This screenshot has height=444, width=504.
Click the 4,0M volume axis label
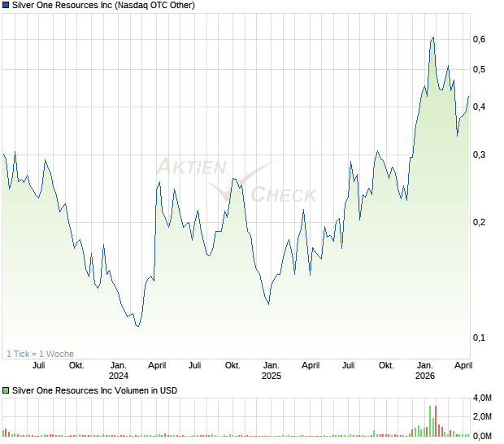[484, 398]
